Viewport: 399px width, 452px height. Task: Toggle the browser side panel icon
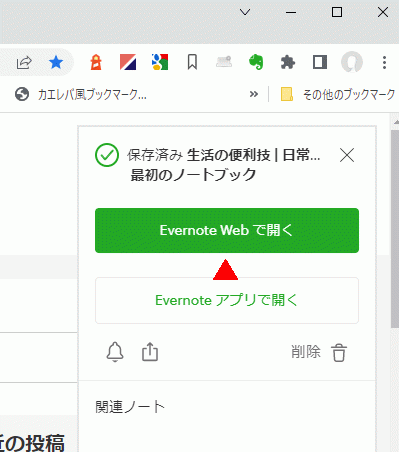click(x=320, y=62)
